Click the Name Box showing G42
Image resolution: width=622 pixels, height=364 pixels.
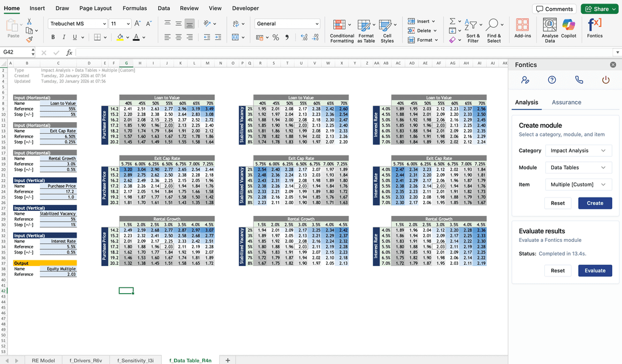16,52
